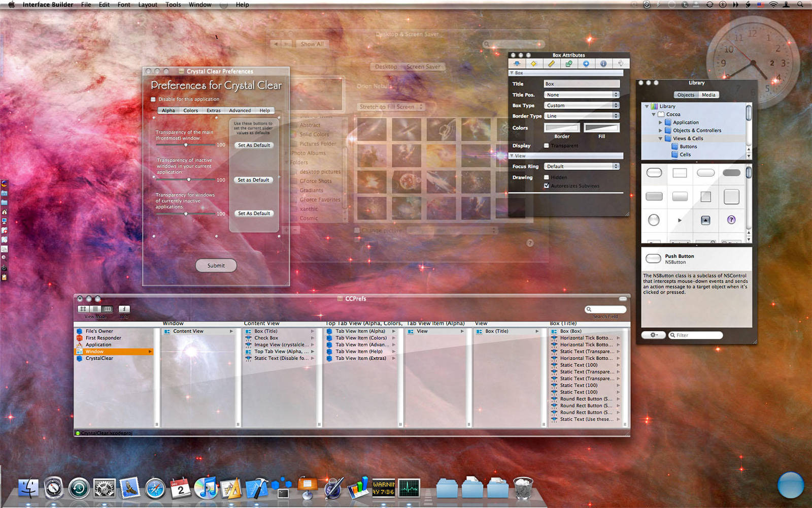Click Set As Default for main window transparency
The height and width of the screenshot is (508, 812).
click(x=254, y=145)
